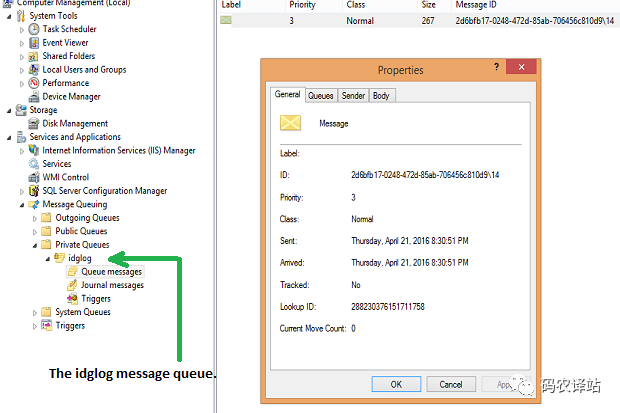Expand the SQL Server Configuration Manager node
The width and height of the screenshot is (620, 413).
pos(22,191)
